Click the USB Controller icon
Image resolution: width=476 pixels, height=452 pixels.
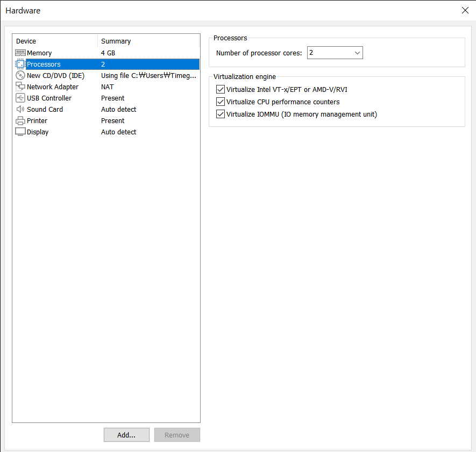pos(20,98)
